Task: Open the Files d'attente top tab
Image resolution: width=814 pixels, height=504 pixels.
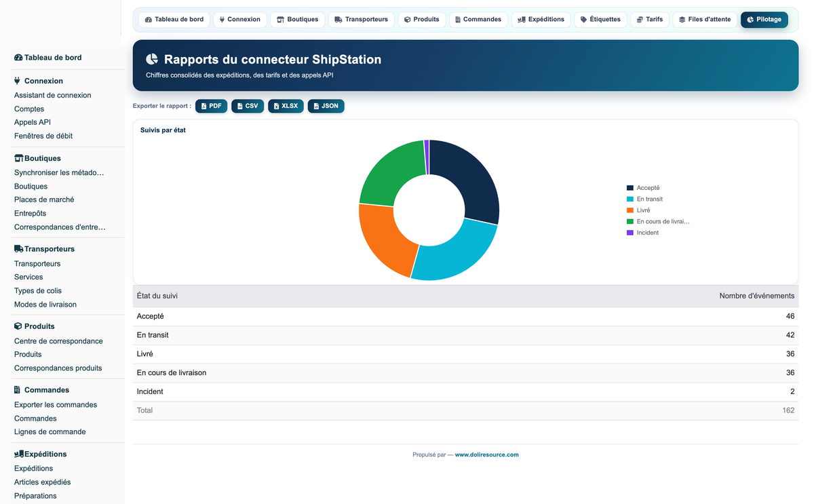Action: (705, 20)
